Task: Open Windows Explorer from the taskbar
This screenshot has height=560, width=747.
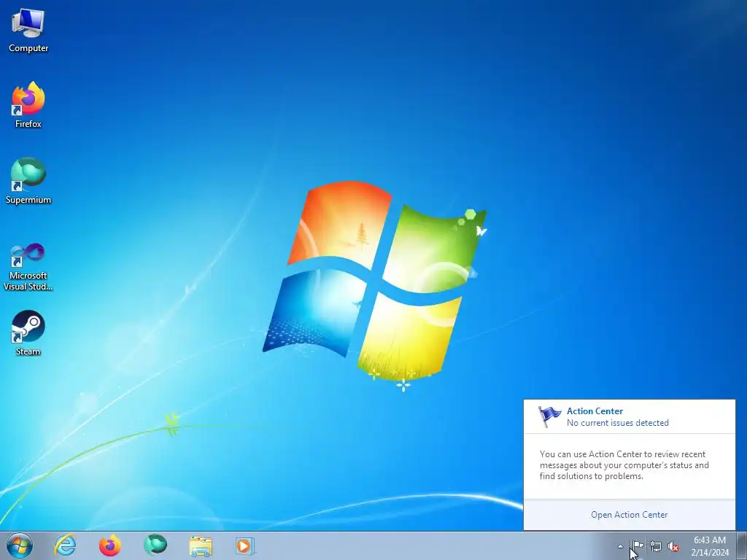Action: click(x=201, y=545)
